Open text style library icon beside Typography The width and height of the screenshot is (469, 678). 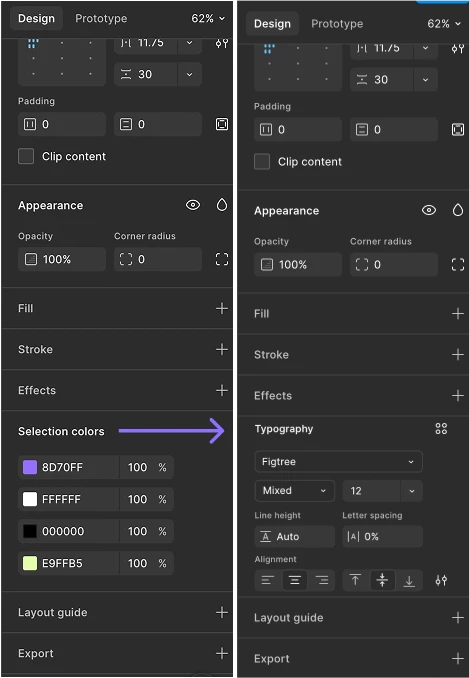[x=441, y=429]
